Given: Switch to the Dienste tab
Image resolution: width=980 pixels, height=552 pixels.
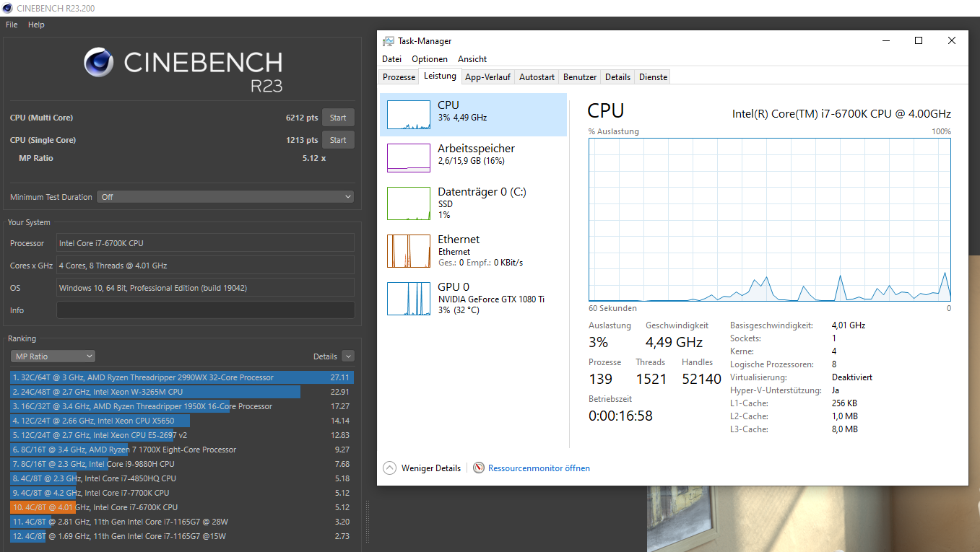Looking at the screenshot, I should tap(654, 77).
